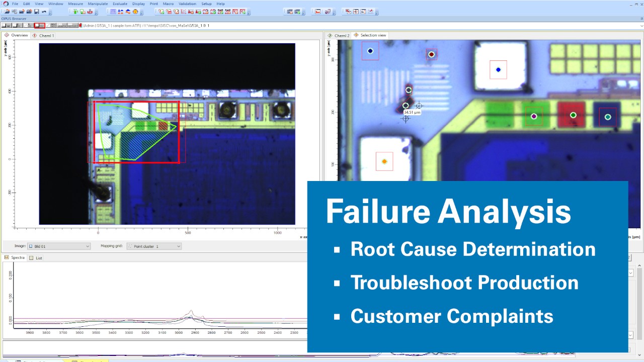Select the green measurement point on yellow area
The width and height of the screenshot is (644, 362).
[573, 115]
